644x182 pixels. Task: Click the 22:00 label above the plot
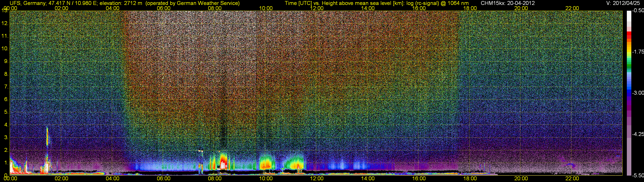coord(572,8)
